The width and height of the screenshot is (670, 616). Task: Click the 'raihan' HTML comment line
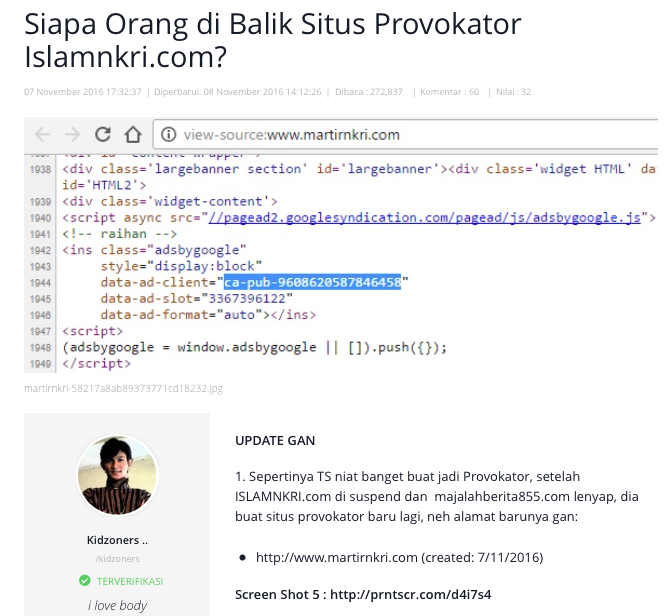coord(120,234)
